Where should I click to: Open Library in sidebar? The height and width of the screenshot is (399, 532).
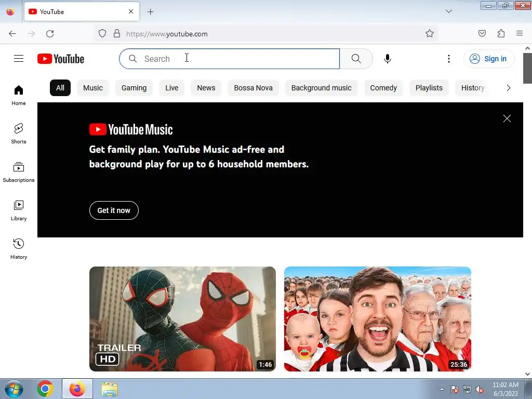19,210
